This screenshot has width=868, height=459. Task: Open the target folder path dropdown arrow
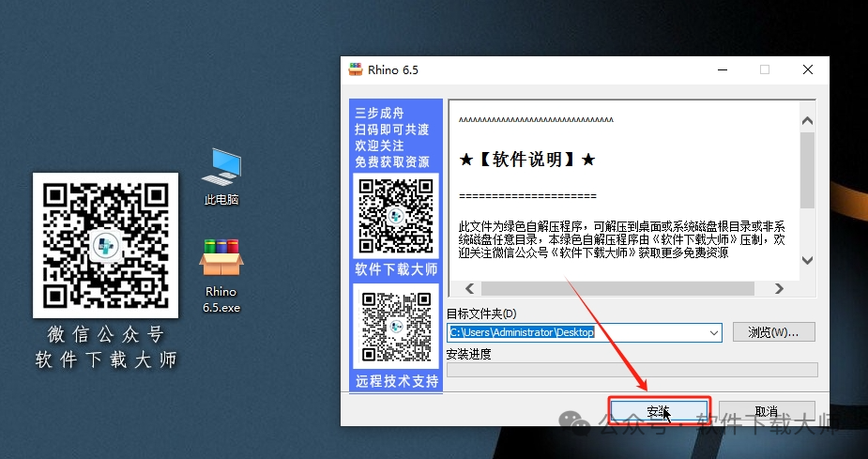pyautogui.click(x=714, y=333)
